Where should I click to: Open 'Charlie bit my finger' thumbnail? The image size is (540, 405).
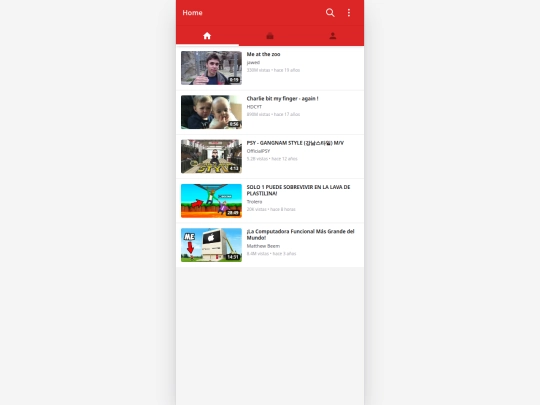tap(211, 112)
